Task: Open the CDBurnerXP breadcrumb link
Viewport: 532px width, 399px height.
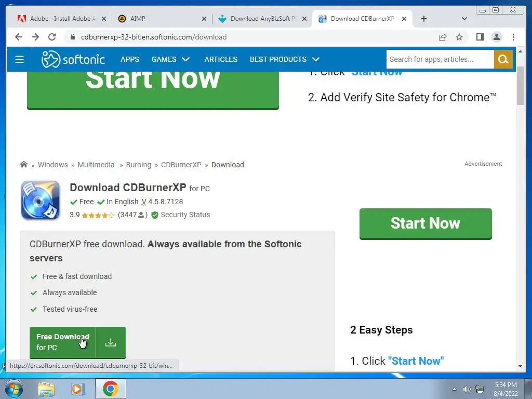Action: tap(181, 165)
